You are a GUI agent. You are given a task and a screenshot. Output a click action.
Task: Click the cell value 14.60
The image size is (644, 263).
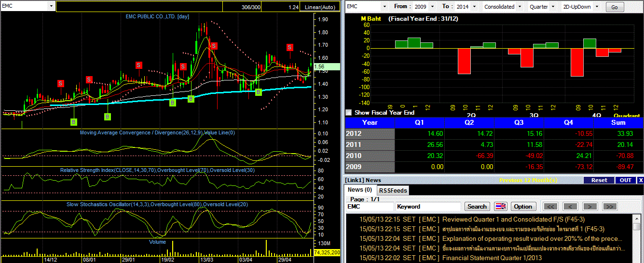click(x=435, y=134)
